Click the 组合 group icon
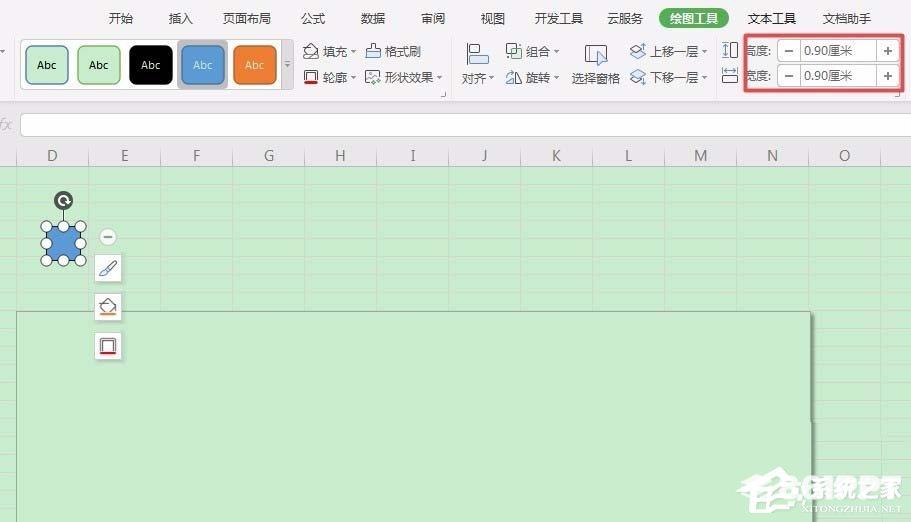Viewport: 911px width, 522px height. point(514,51)
